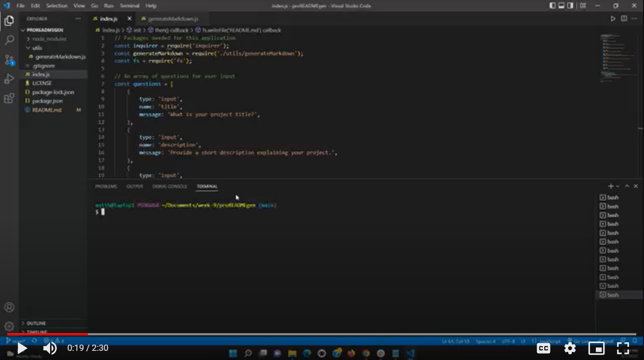Click the UTF-8 encoding status entry
This screenshot has height=360, width=644.
point(508,341)
